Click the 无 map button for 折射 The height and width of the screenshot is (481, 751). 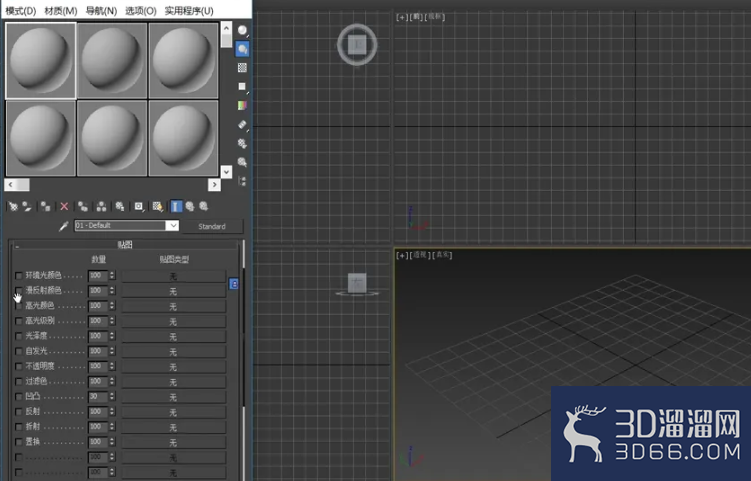(173, 427)
